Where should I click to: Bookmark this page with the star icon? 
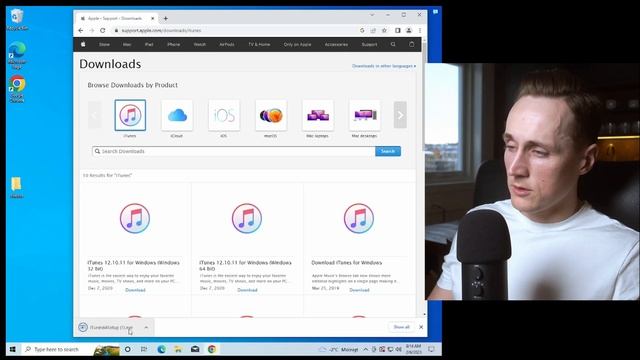[384, 31]
